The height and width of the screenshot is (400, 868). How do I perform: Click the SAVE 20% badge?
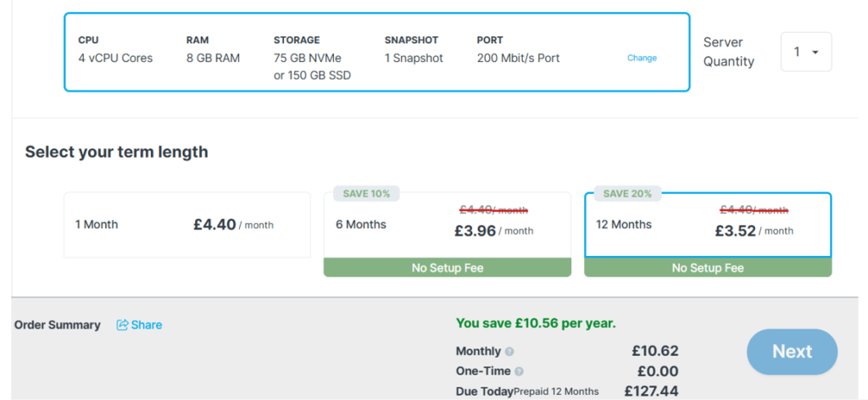[627, 193]
